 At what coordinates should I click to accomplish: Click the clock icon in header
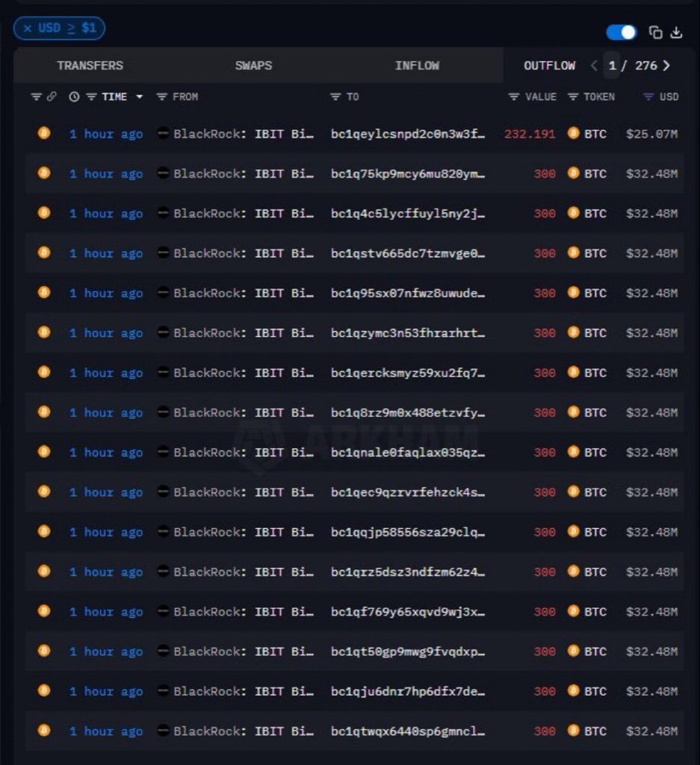point(74,96)
